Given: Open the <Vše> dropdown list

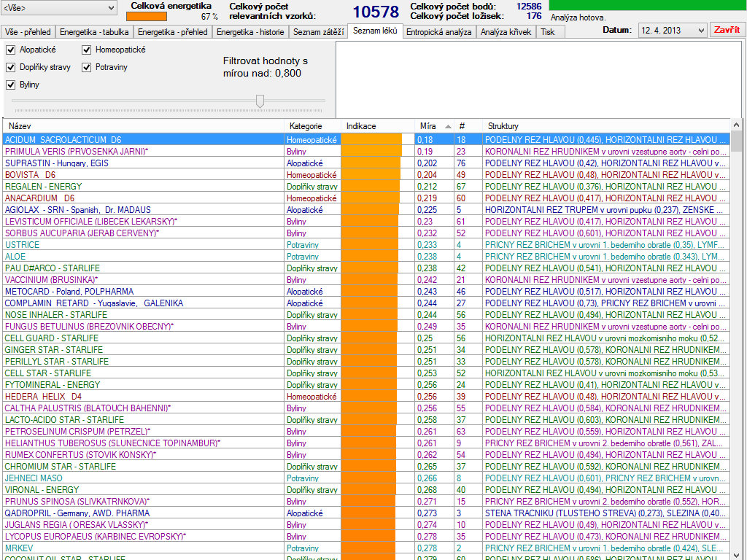Looking at the screenshot, I should click(x=58, y=7).
